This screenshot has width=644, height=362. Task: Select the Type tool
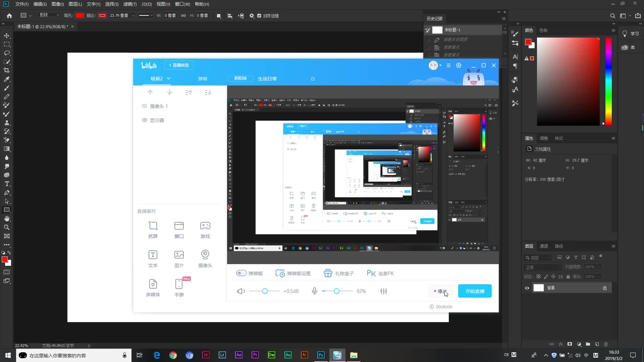6,184
